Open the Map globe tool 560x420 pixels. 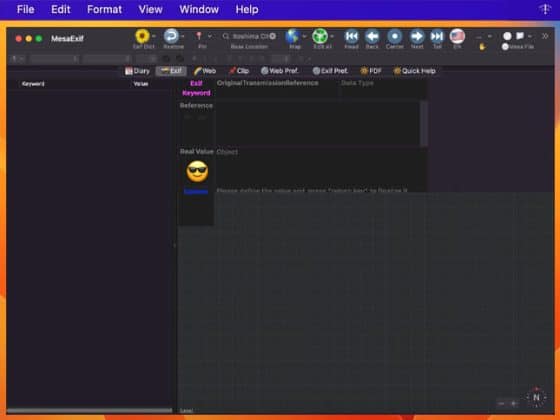[292, 36]
